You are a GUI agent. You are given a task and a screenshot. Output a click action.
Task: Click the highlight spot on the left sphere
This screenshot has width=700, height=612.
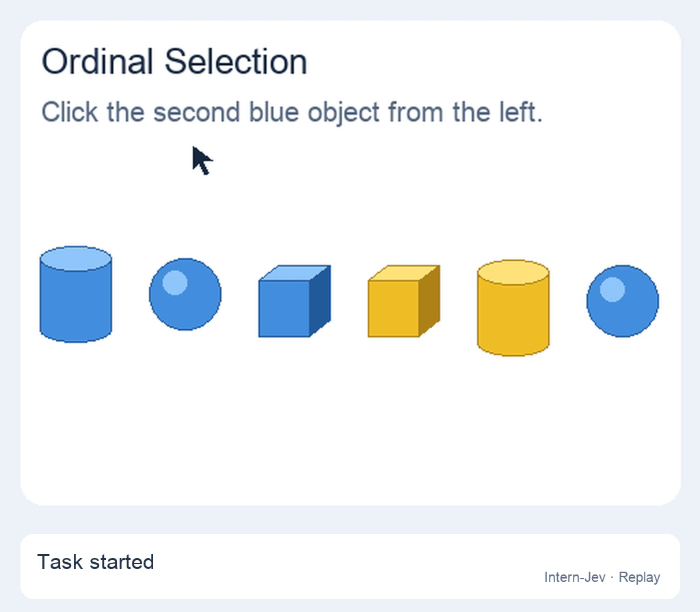pyautogui.click(x=175, y=282)
